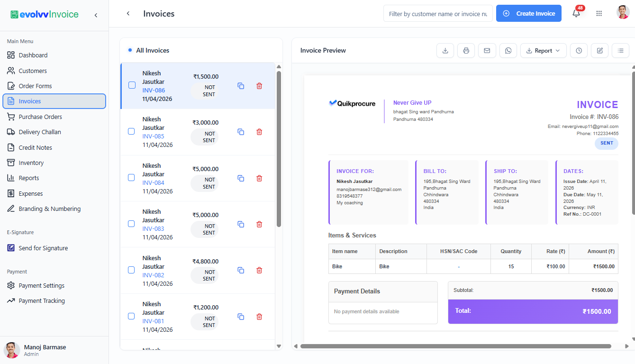Open Customers in main menu
The width and height of the screenshot is (635, 364).
click(x=54, y=71)
